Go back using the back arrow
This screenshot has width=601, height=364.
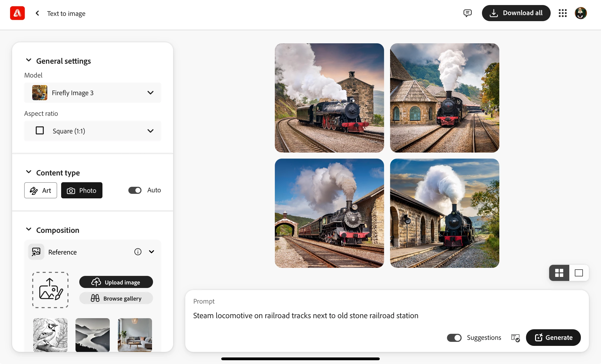pos(37,13)
